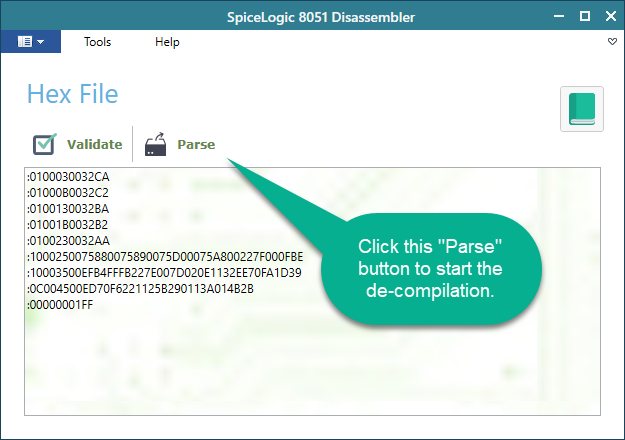Click the small heart-shaped icon beside the Help menu row
Image resolution: width=625 pixels, height=440 pixels.
612,42
